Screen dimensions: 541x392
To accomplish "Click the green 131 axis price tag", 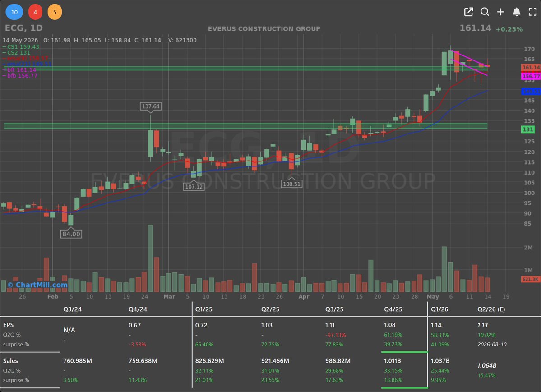I will point(528,129).
